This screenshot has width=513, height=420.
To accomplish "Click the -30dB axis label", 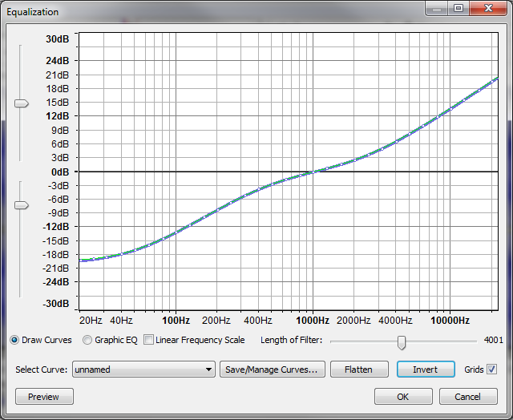I will pyautogui.click(x=56, y=304).
